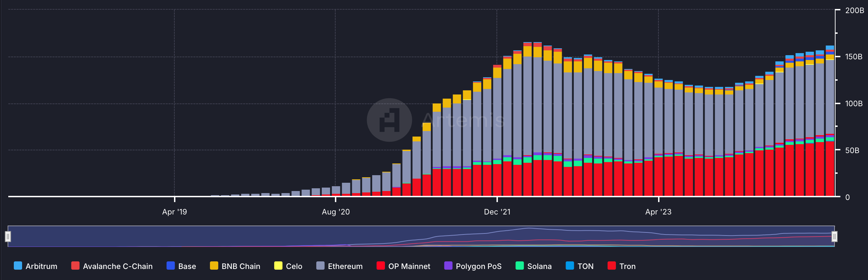Click the Solana legend label
Screen dimensions: 868x280
click(539, 266)
